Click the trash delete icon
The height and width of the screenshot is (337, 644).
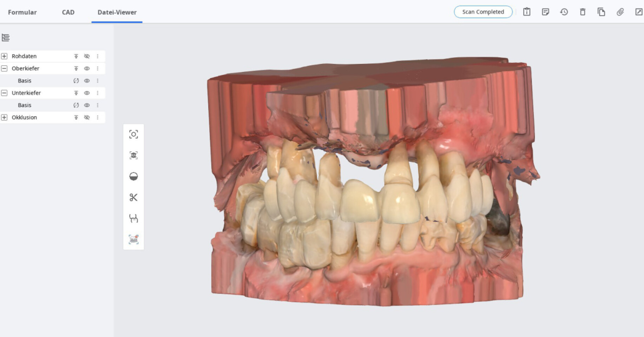point(583,12)
